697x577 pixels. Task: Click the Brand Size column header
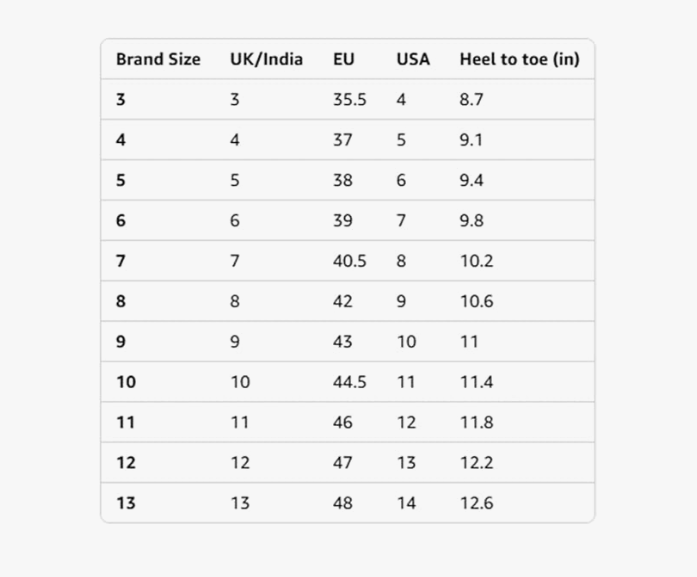158,59
